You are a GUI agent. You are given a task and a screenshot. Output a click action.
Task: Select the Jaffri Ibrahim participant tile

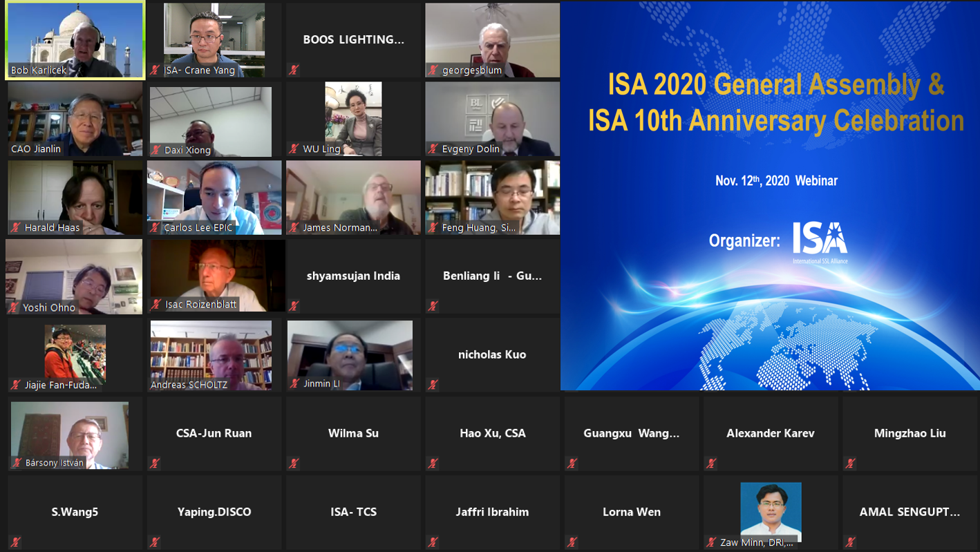coord(492,512)
